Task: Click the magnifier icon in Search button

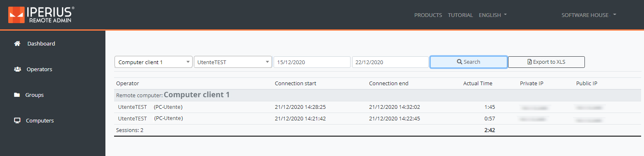Action: point(459,62)
